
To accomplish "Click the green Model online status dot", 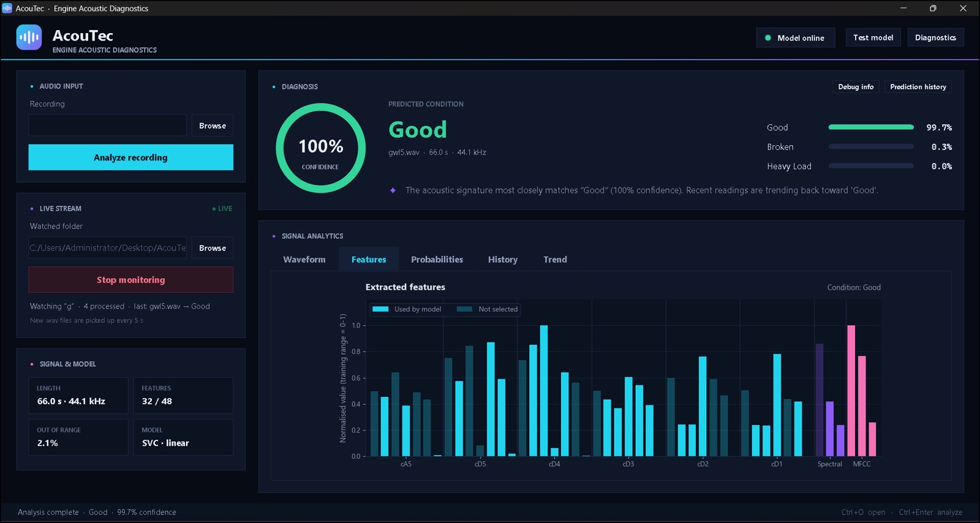I will 768,38.
